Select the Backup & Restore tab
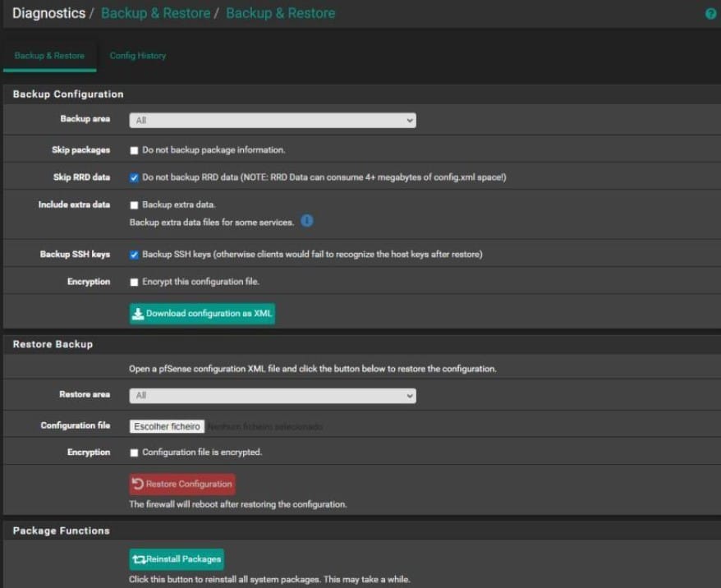The image size is (721, 588). coord(49,56)
